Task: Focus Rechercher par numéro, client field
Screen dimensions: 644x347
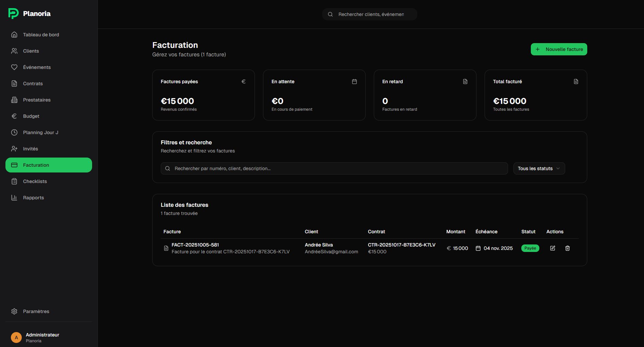Action: pyautogui.click(x=334, y=168)
